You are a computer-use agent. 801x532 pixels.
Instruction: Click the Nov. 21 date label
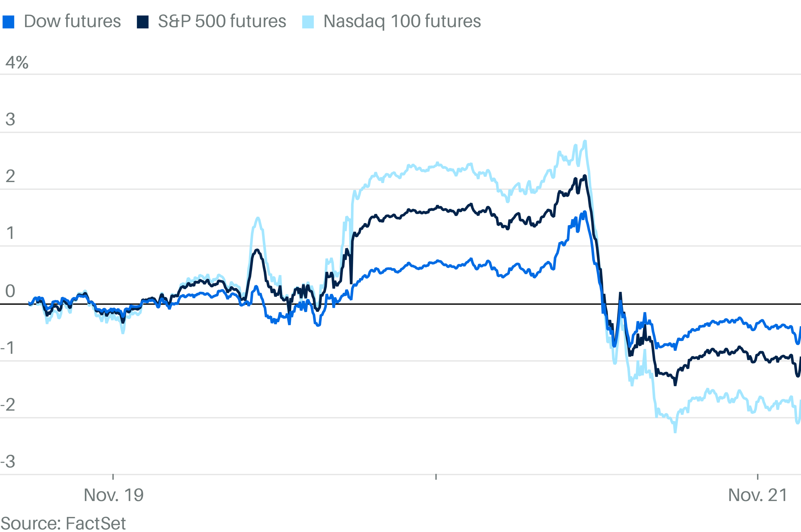(758, 495)
